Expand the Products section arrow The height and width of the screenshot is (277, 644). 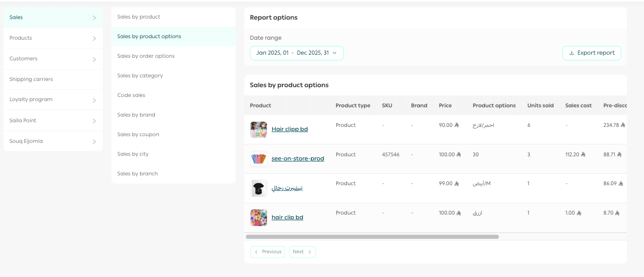[x=94, y=39]
